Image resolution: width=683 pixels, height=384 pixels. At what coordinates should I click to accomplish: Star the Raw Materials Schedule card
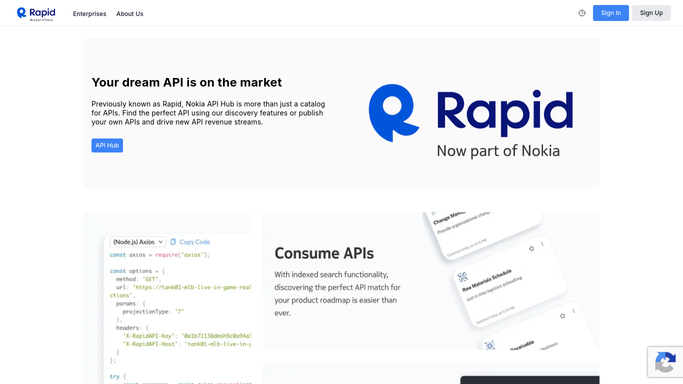click(531, 249)
